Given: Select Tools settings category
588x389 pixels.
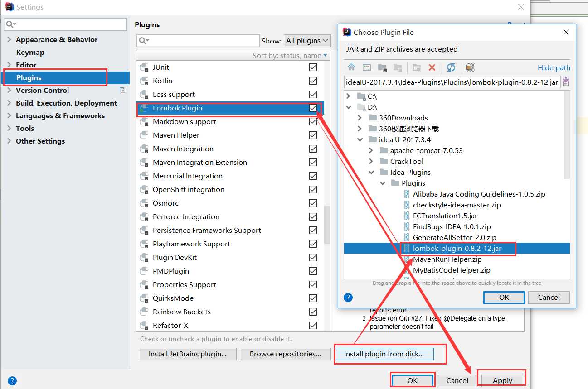Looking at the screenshot, I should [25, 128].
